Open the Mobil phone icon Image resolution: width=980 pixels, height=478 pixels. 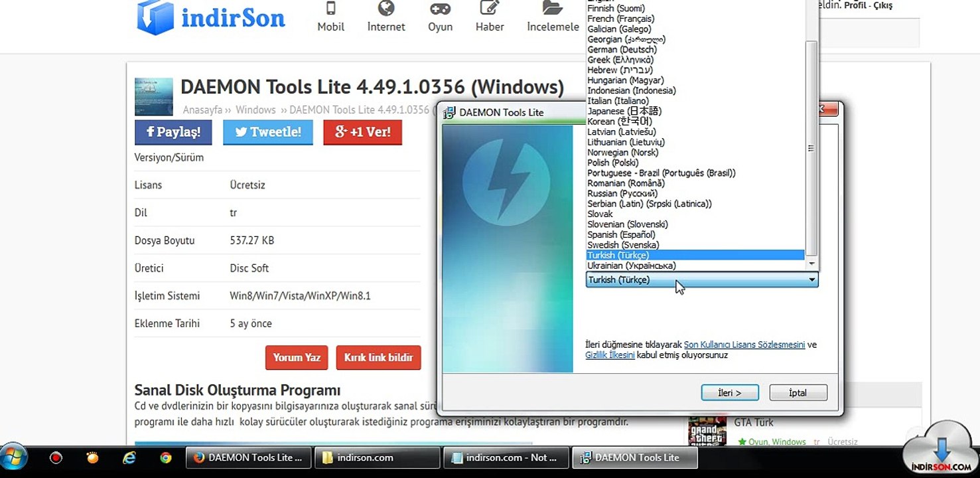click(x=330, y=9)
